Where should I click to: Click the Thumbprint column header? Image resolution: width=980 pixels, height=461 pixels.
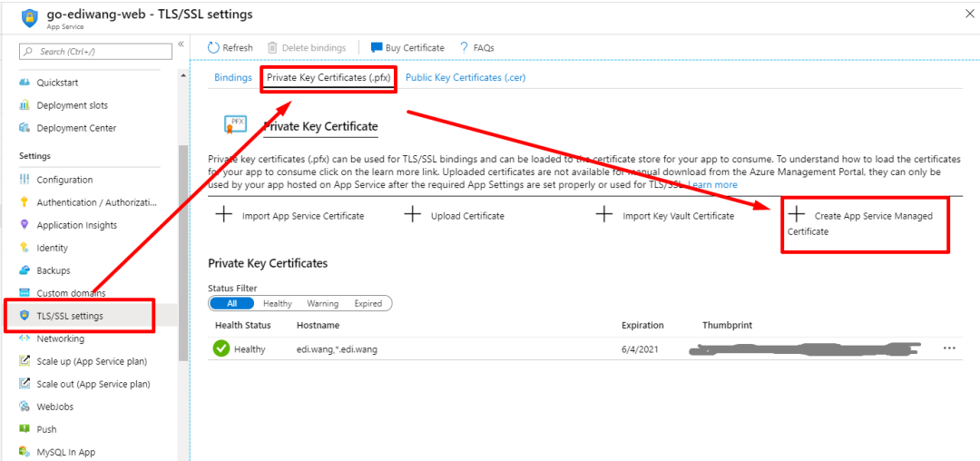click(x=728, y=326)
